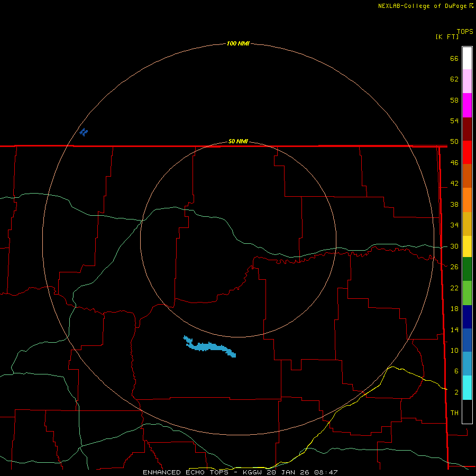Pick the dark orange legend swatch

(x=467, y=176)
